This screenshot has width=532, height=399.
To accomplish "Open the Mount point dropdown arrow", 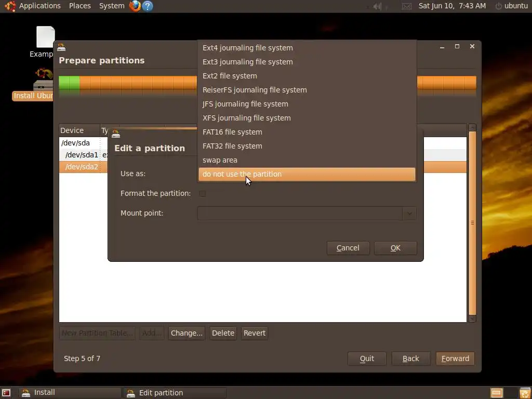I will pyautogui.click(x=409, y=214).
